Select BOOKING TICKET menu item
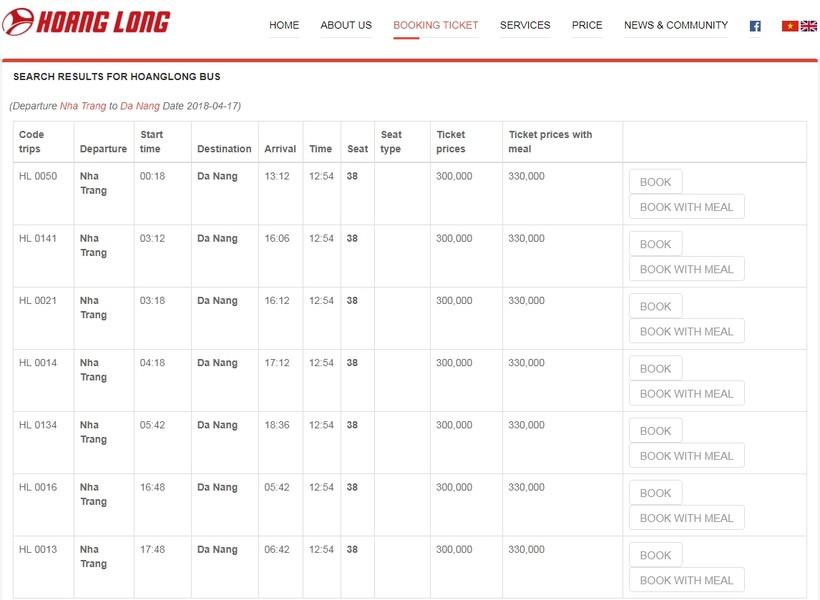The height and width of the screenshot is (600, 820). pyautogui.click(x=436, y=25)
